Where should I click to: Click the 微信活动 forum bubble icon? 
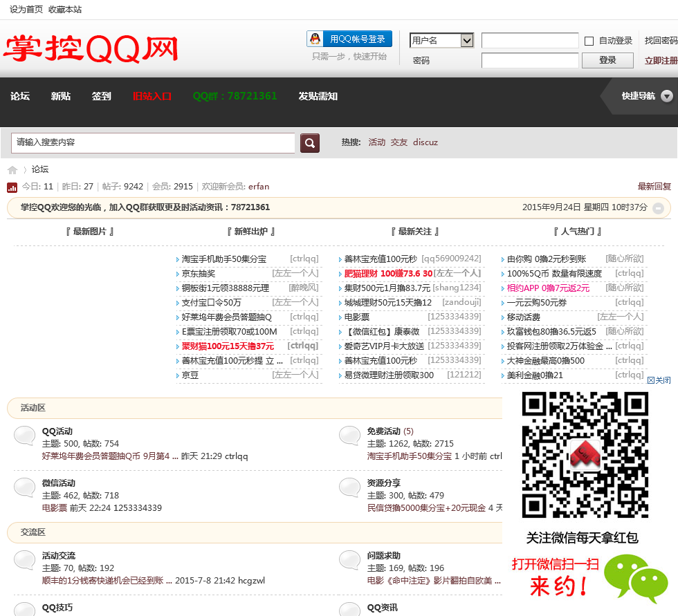click(x=25, y=487)
